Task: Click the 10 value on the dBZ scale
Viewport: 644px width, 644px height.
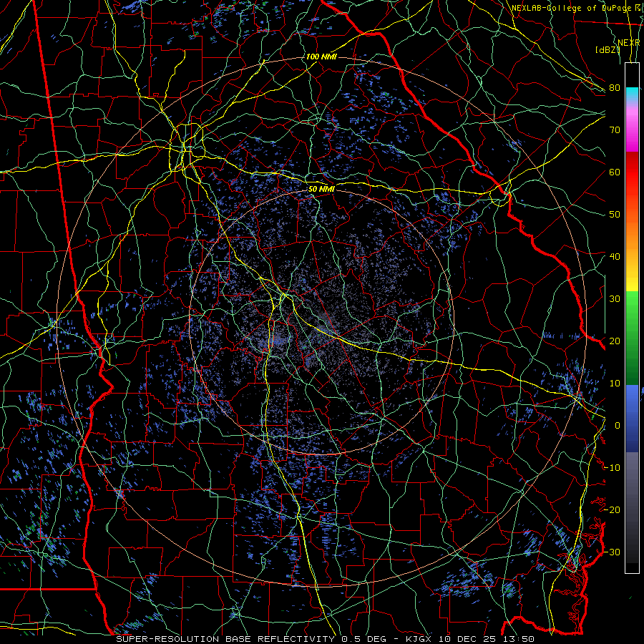Action: coord(615,384)
